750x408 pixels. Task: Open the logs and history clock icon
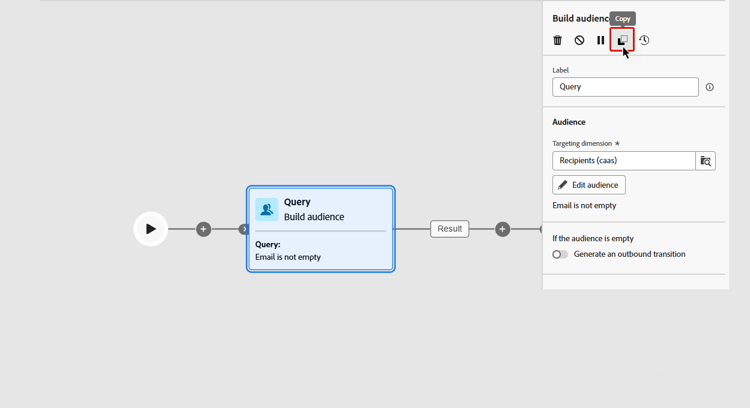(x=644, y=40)
